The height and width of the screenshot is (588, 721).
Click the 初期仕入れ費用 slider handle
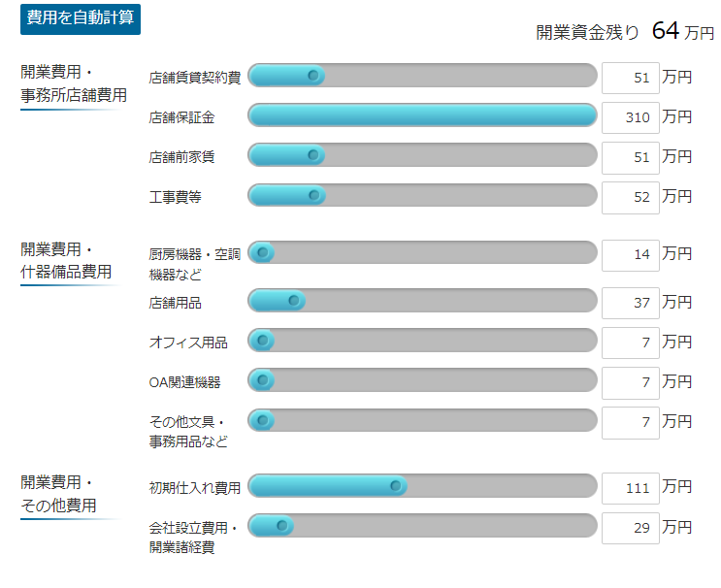tap(396, 486)
